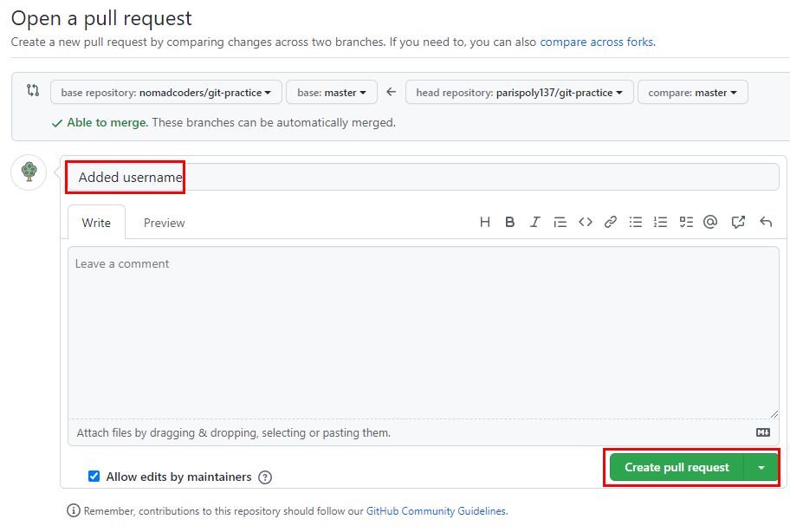Open base repository nomadcoders/git-practice dropdown
Viewport: 790px width, 532px height.
[165, 92]
